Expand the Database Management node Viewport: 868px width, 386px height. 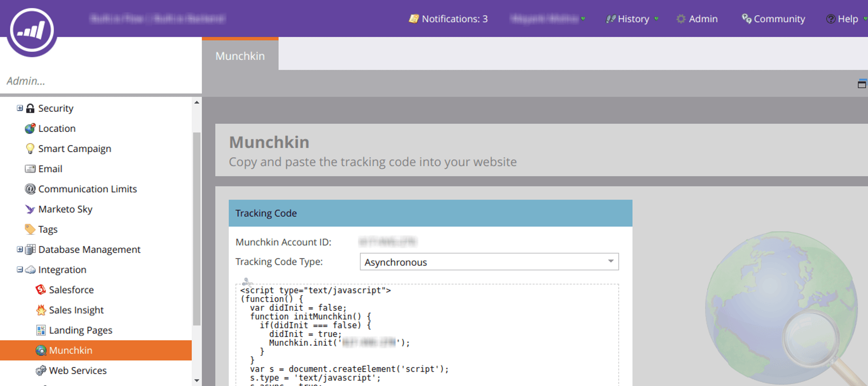coord(20,249)
